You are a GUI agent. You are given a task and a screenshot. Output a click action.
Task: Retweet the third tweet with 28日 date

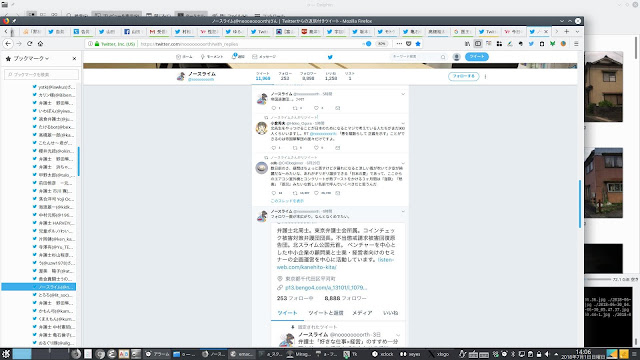point(295,193)
